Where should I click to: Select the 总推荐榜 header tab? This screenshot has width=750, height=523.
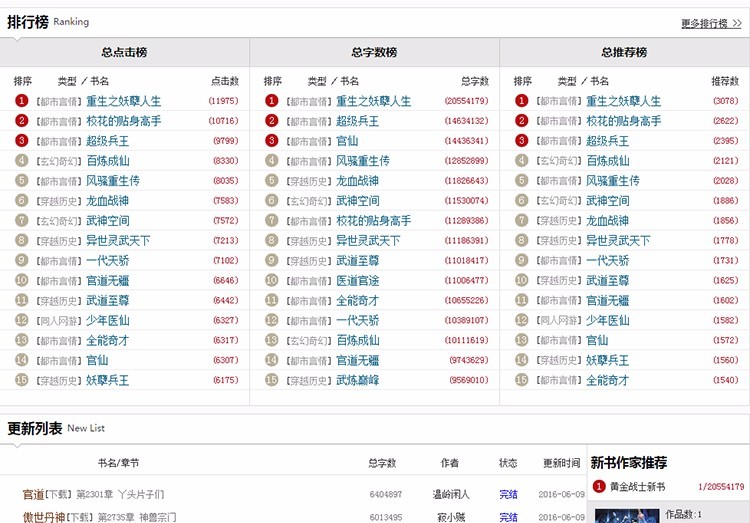625,52
